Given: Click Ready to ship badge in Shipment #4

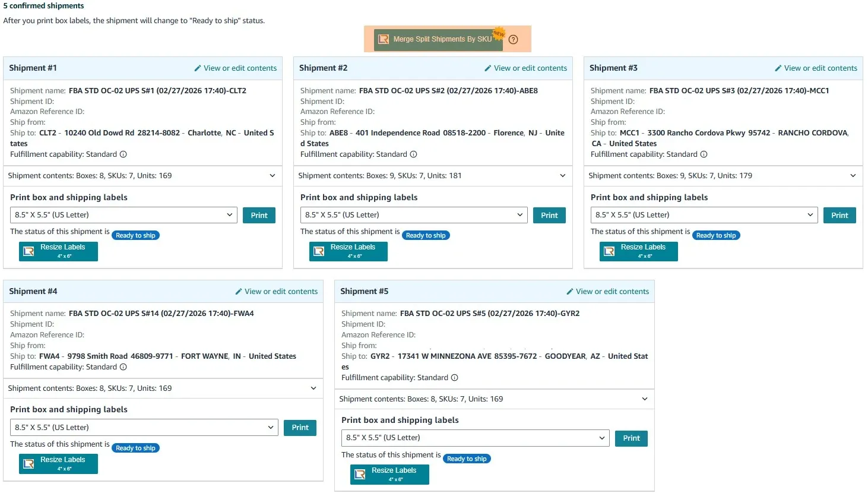Looking at the screenshot, I should pyautogui.click(x=135, y=448).
